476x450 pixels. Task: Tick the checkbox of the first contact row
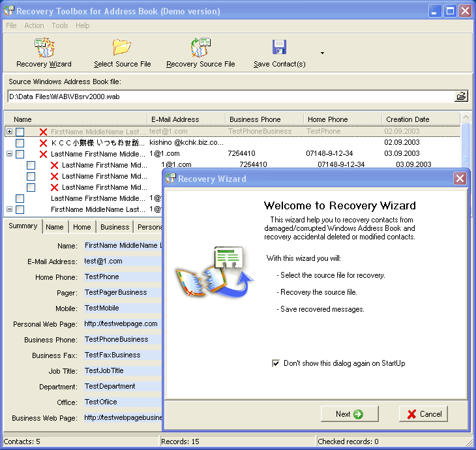20,132
